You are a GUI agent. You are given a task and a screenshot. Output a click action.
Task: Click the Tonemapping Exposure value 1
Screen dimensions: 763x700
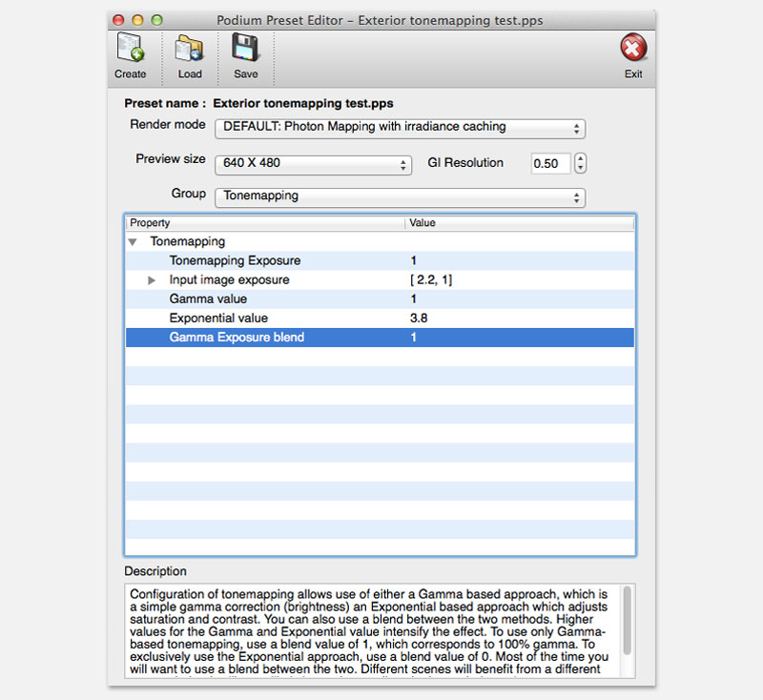pos(414,260)
